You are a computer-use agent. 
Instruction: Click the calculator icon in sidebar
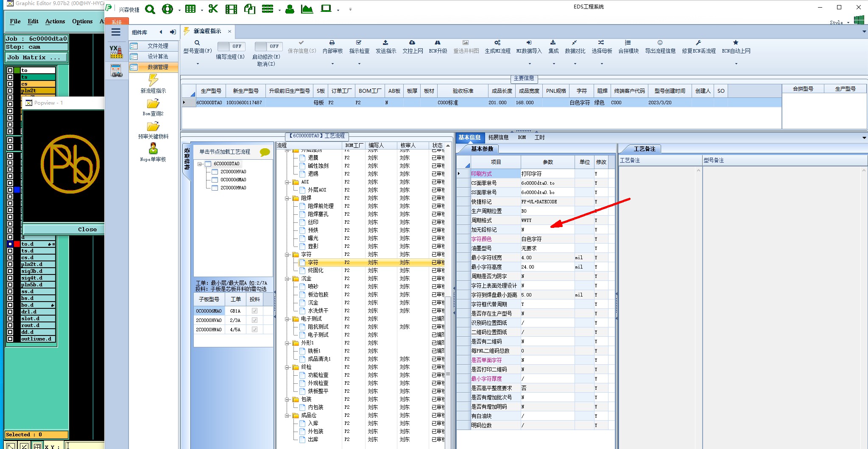coord(116,71)
